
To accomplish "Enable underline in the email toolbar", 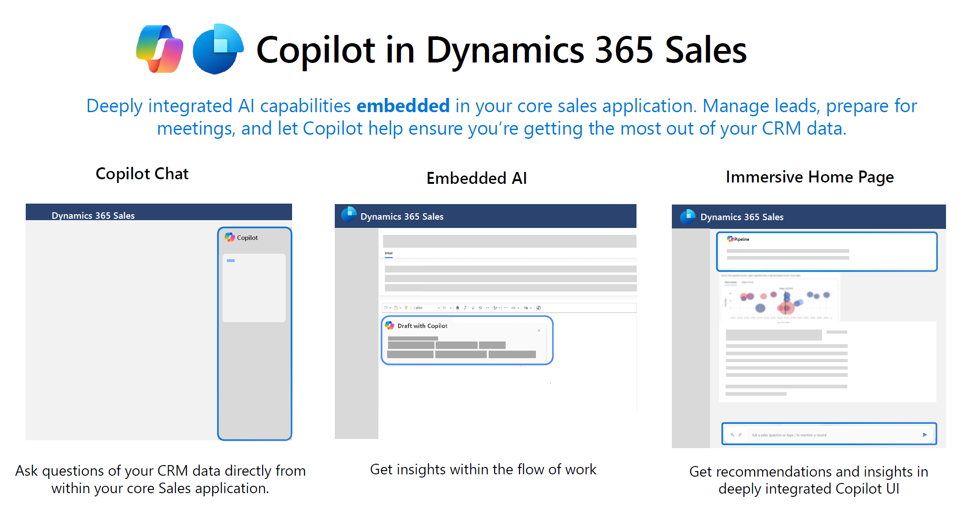I will (473, 308).
